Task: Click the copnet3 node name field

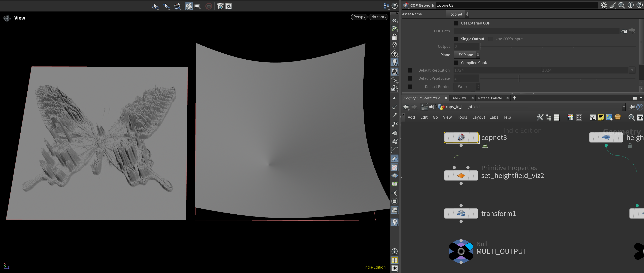Action: coord(516,5)
